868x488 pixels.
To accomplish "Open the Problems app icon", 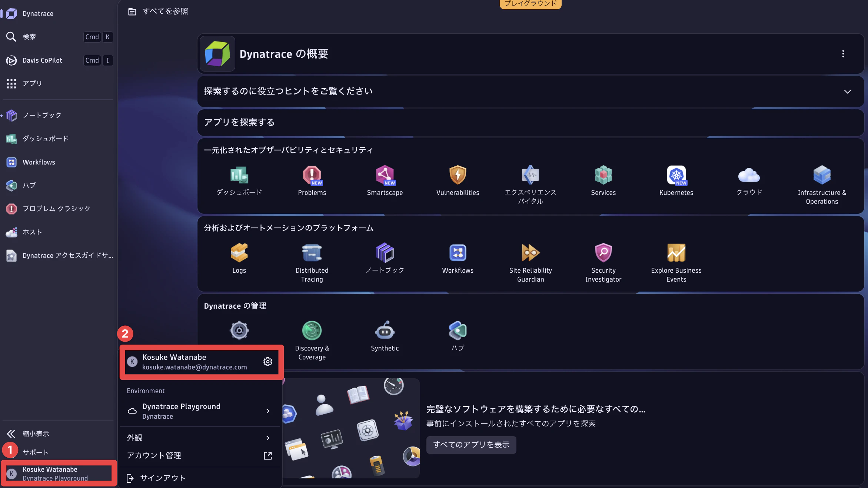I will coord(312,175).
